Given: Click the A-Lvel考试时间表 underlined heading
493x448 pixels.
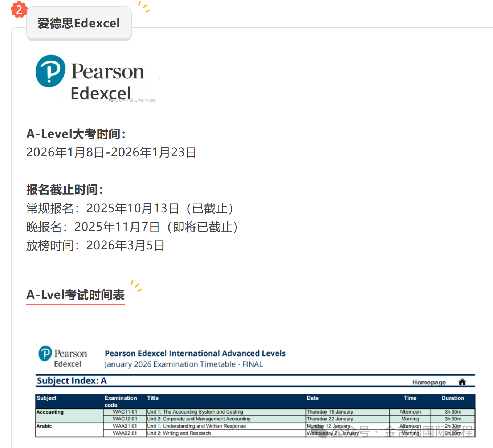Looking at the screenshot, I should [x=76, y=295].
